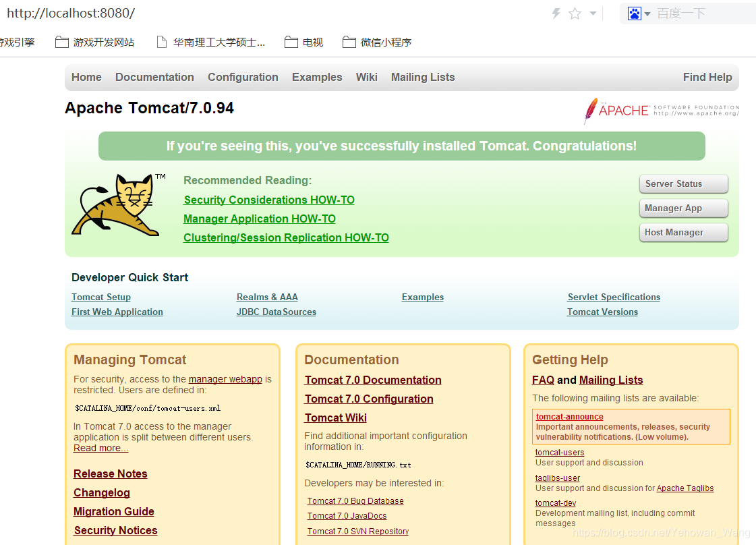Click the Tomcat cat logo image
Screen dimensions: 756x545
pyautogui.click(x=119, y=205)
